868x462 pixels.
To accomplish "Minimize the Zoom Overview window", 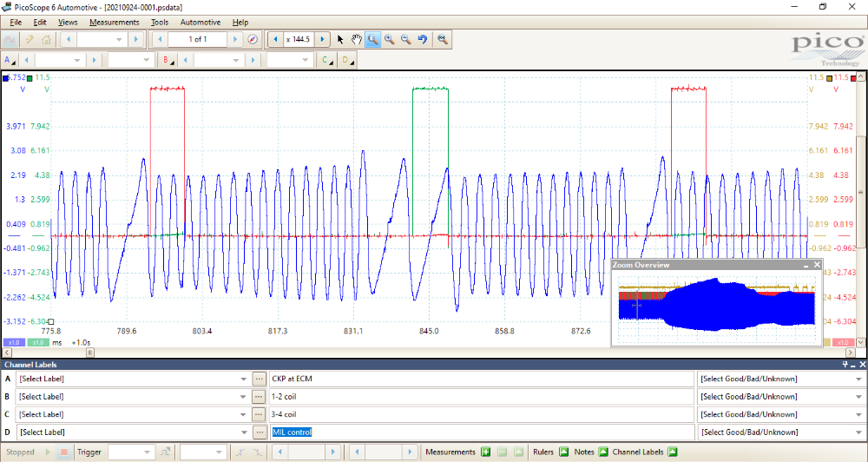I will [x=806, y=265].
